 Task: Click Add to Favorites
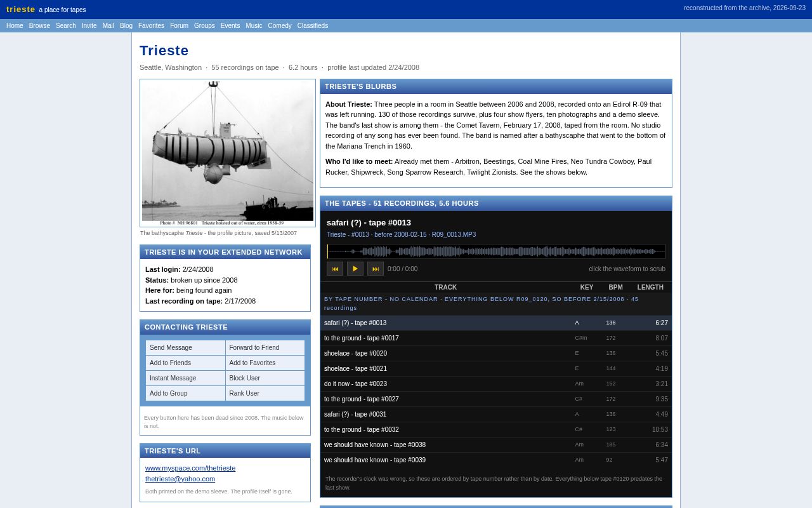(265, 363)
